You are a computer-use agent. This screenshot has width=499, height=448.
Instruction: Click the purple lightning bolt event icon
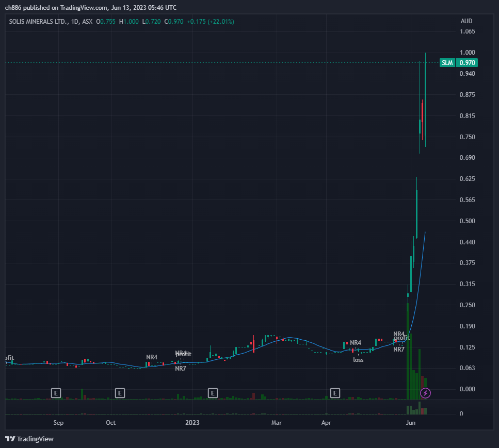point(426,393)
